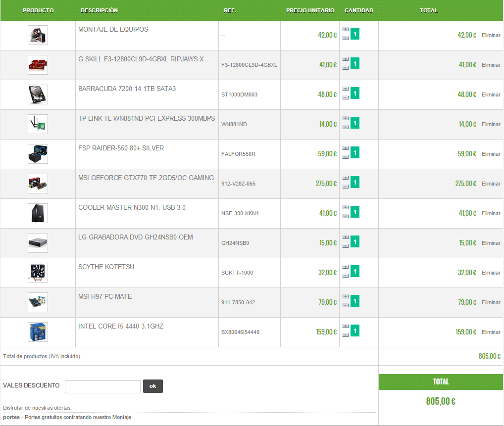
Task: Open the SCYTHE KOTETSU cooler thumbnail
Action: [38, 273]
